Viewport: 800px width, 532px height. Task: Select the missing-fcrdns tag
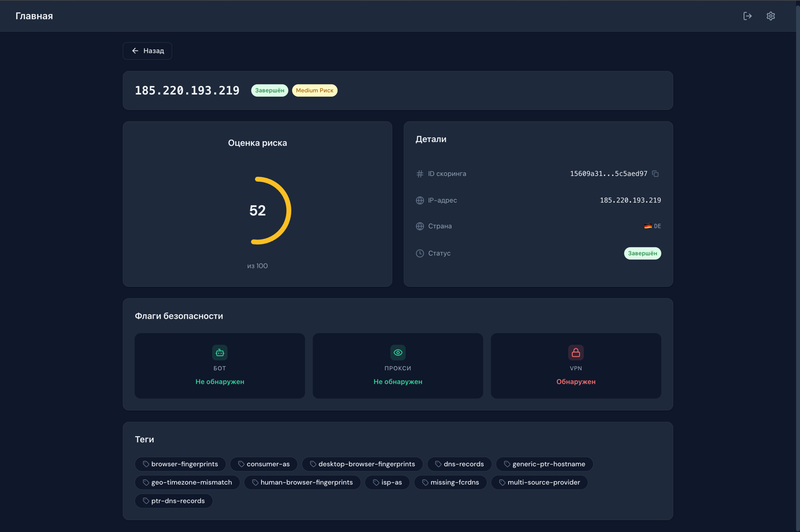pyautogui.click(x=451, y=483)
